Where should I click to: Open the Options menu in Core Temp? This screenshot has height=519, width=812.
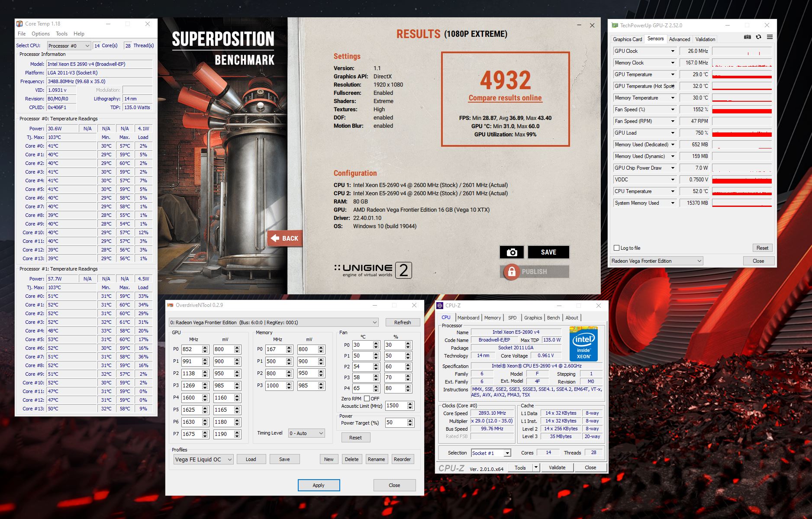click(x=41, y=34)
